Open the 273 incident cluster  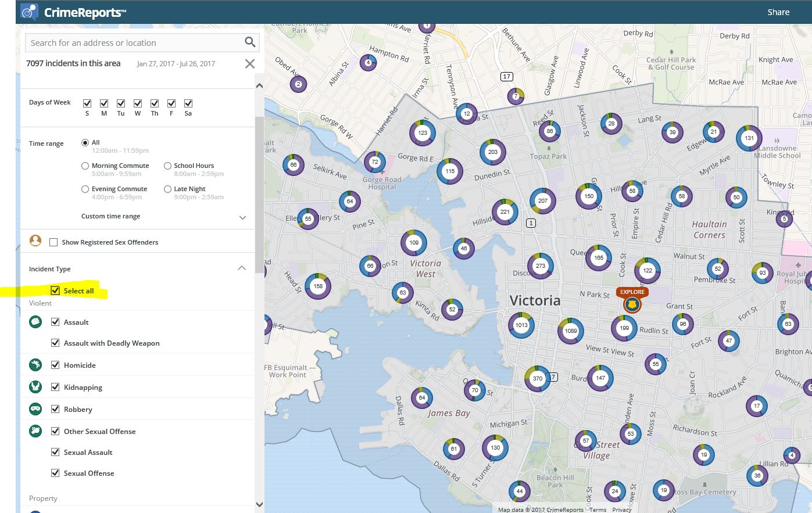541,266
